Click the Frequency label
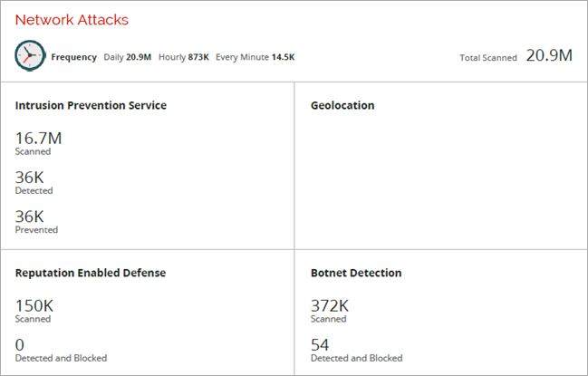Screen dimensions: 588x376 point(73,57)
